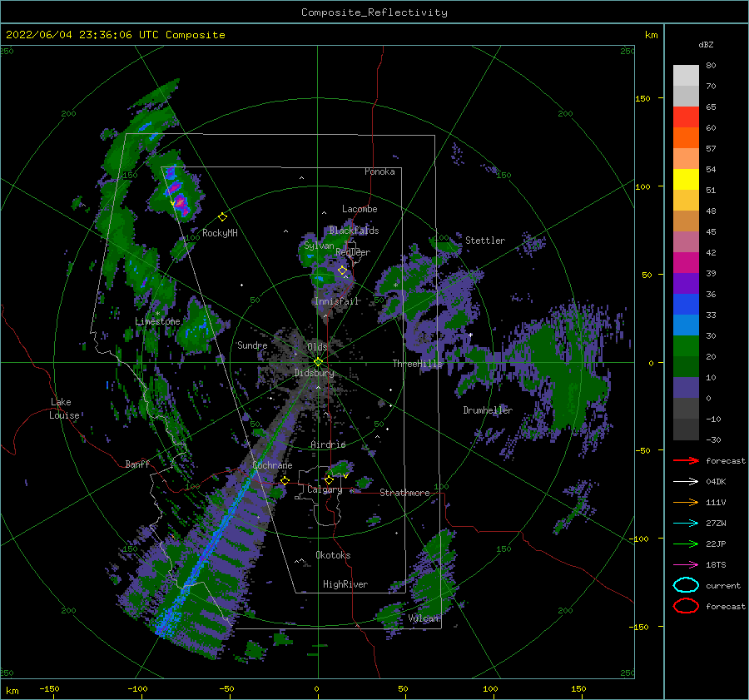This screenshot has height=700, width=749.
Task: Click the cyan 27ZW arrow in legend
Action: point(686,524)
